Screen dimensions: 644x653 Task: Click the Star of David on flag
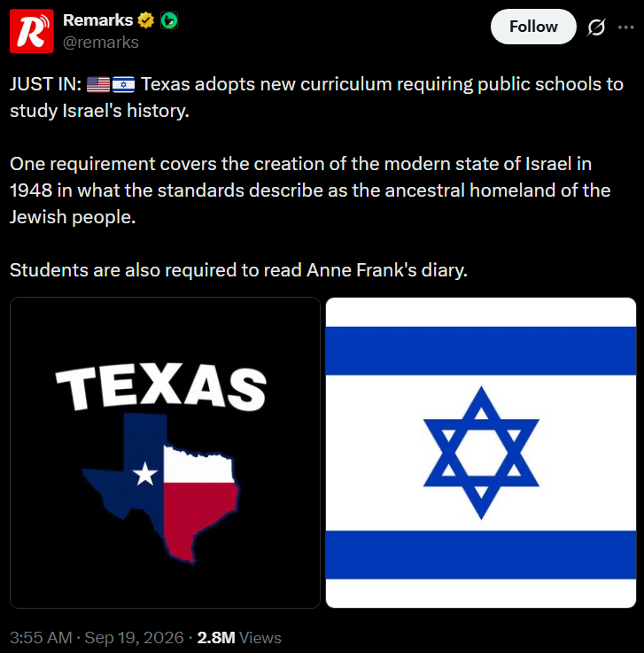tap(481, 453)
